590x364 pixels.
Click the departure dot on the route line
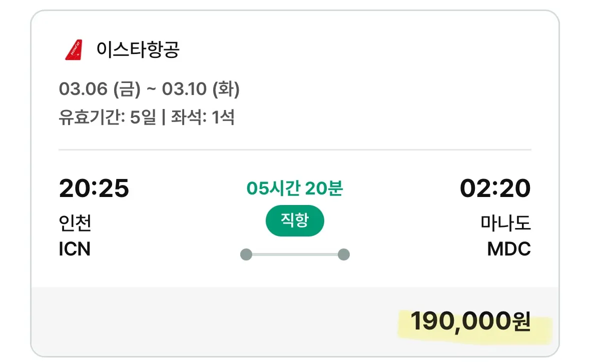(246, 254)
